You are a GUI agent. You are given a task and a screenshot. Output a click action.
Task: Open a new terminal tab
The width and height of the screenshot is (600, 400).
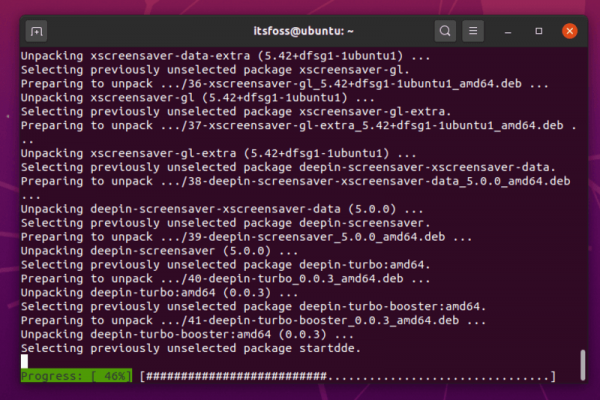[x=36, y=30]
